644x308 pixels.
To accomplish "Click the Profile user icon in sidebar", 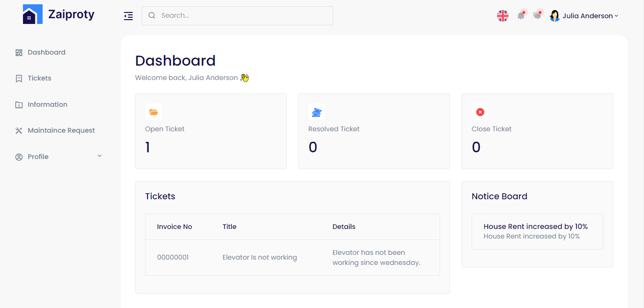I will (19, 157).
